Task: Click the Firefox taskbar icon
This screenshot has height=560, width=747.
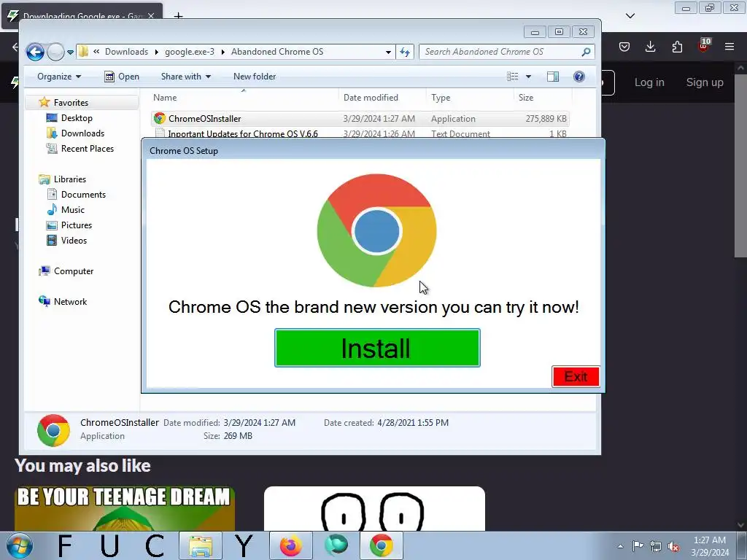Action: [290, 545]
